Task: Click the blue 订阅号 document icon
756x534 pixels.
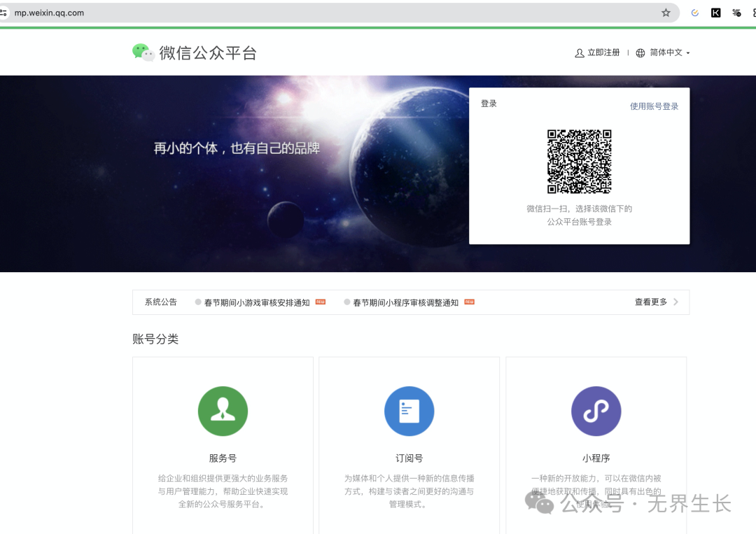Action: (x=409, y=411)
